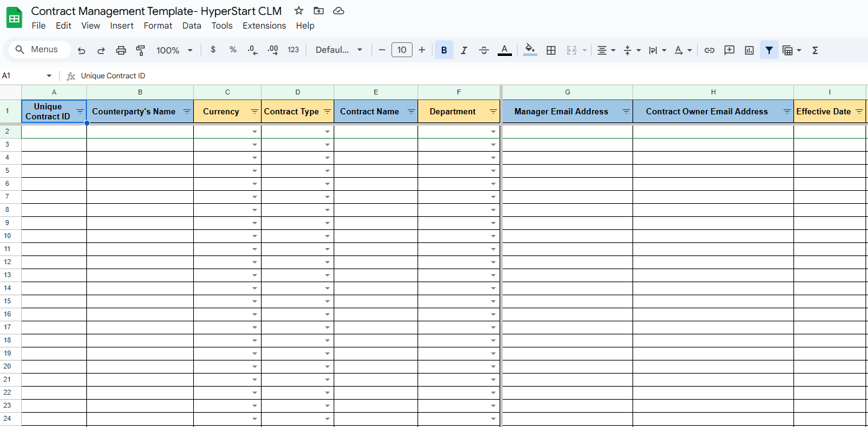Open text wrapping options

pos(657,50)
